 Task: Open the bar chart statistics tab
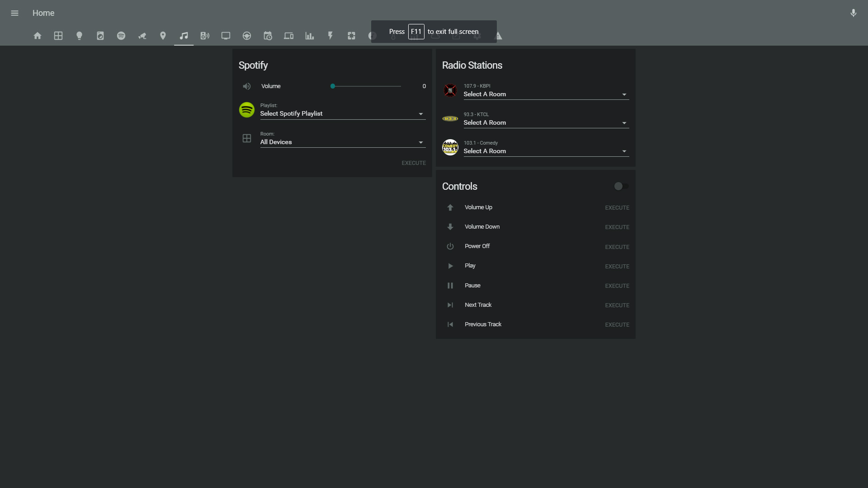tap(310, 36)
